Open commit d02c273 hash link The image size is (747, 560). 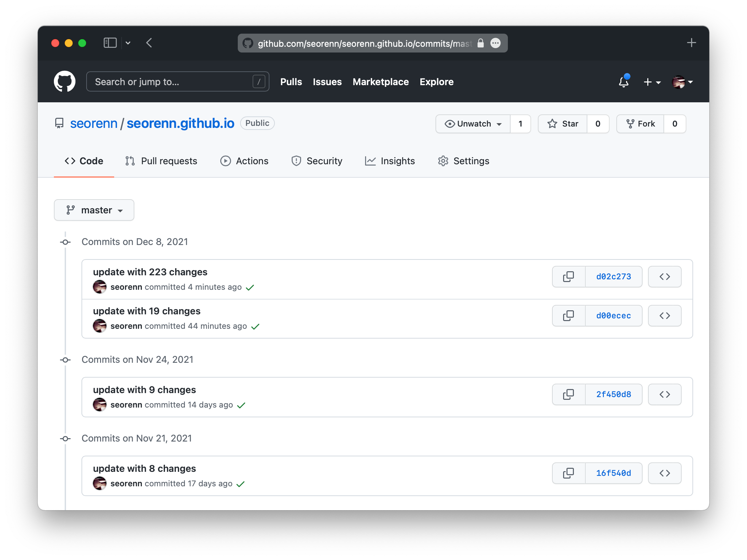(613, 277)
